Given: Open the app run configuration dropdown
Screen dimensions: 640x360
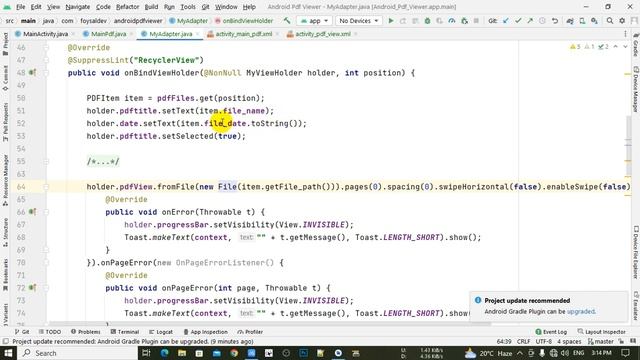Looking at the screenshot, I should [314, 20].
